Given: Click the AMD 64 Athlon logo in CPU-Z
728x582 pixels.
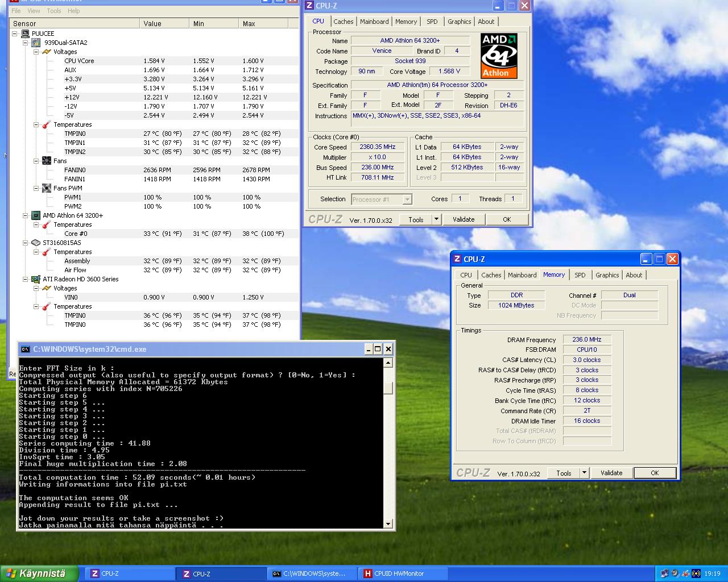Looking at the screenshot, I should coord(499,56).
